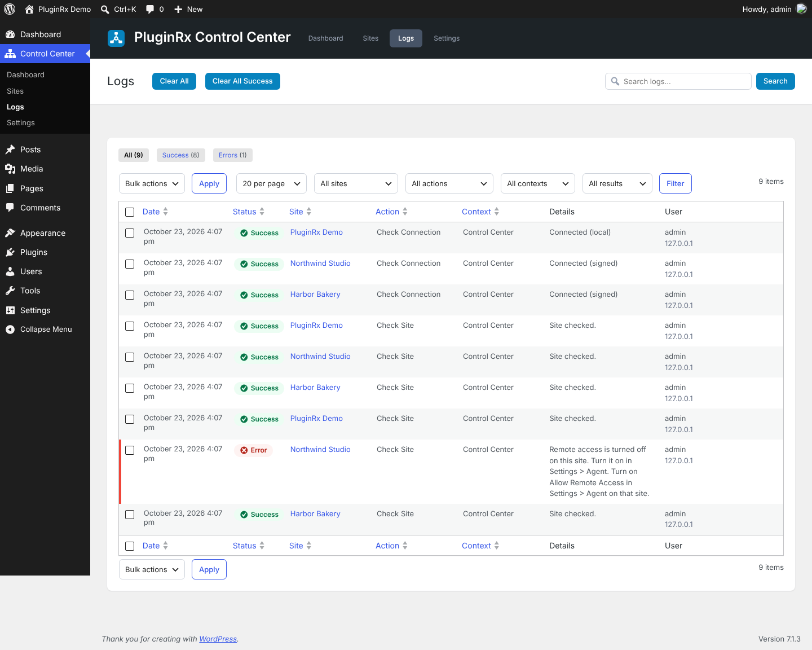The width and height of the screenshot is (812, 650).
Task: Click the PluginRx Control Center logo
Action: (116, 38)
